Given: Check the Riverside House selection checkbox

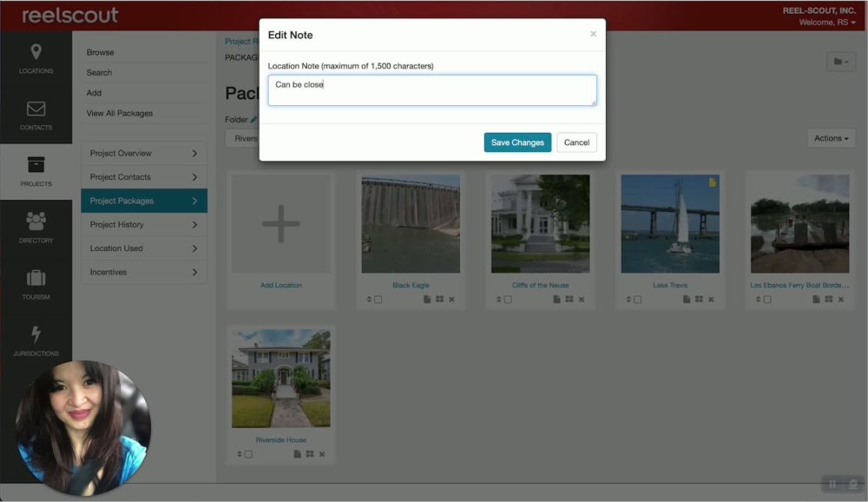Looking at the screenshot, I should click(x=248, y=454).
